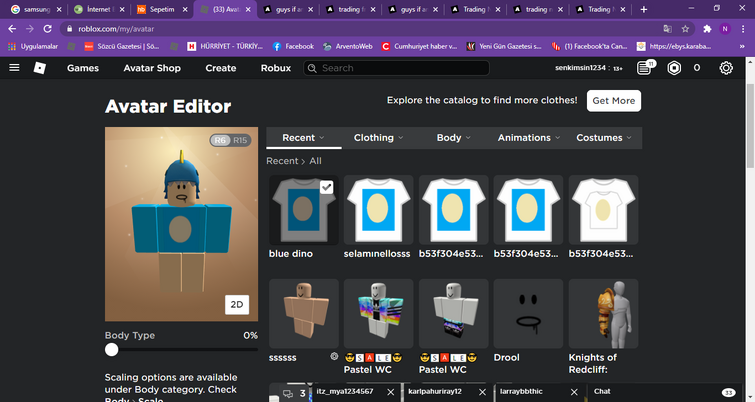Open the Robux balance icon
Image resolution: width=755 pixels, height=402 pixels.
pos(674,68)
